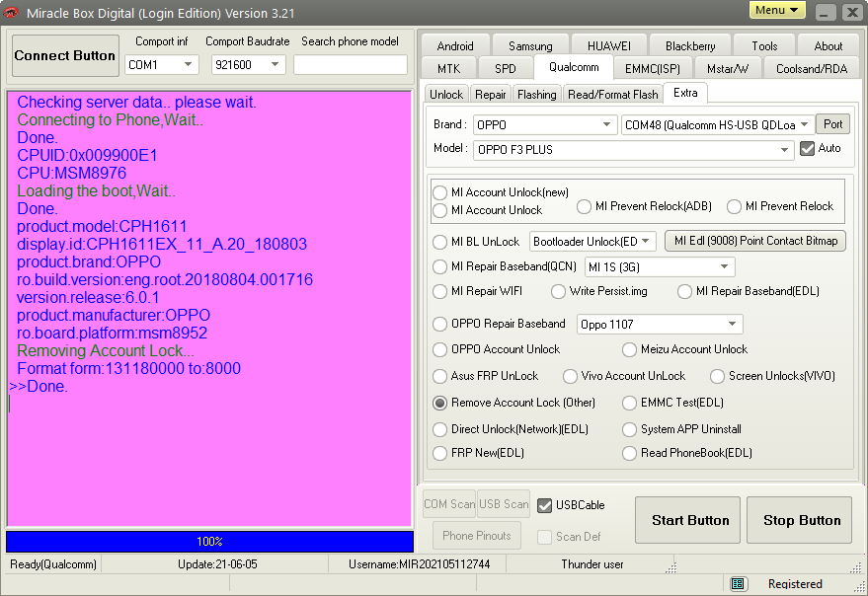The height and width of the screenshot is (596, 868).
Task: Click MI Edl (9008) Point Contact Bitmap button
Action: [x=755, y=241]
